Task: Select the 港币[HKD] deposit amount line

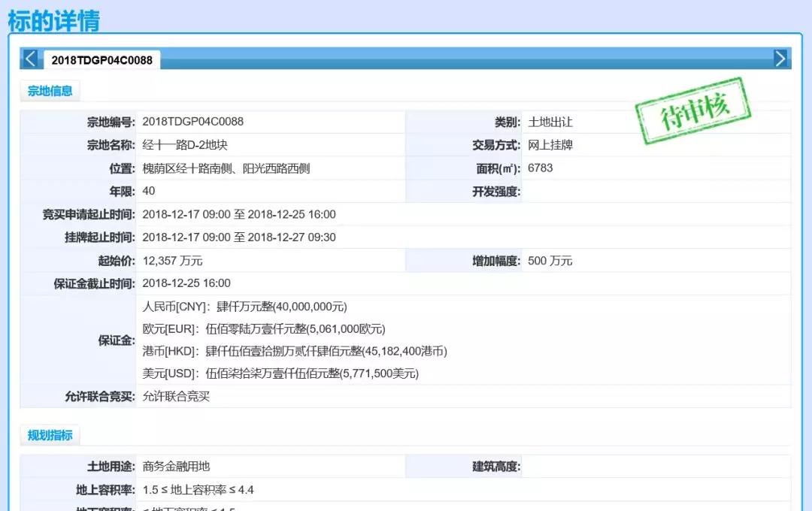Action: click(x=294, y=351)
